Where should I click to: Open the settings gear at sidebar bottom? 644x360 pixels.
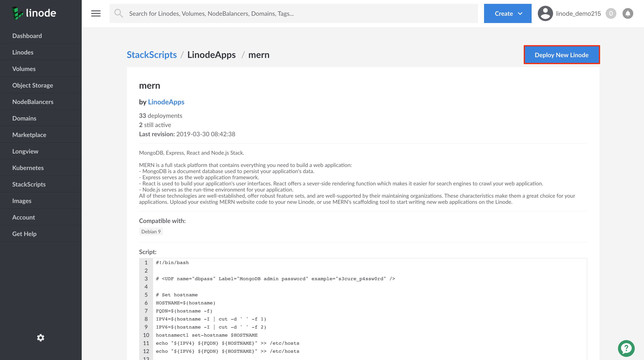41,338
